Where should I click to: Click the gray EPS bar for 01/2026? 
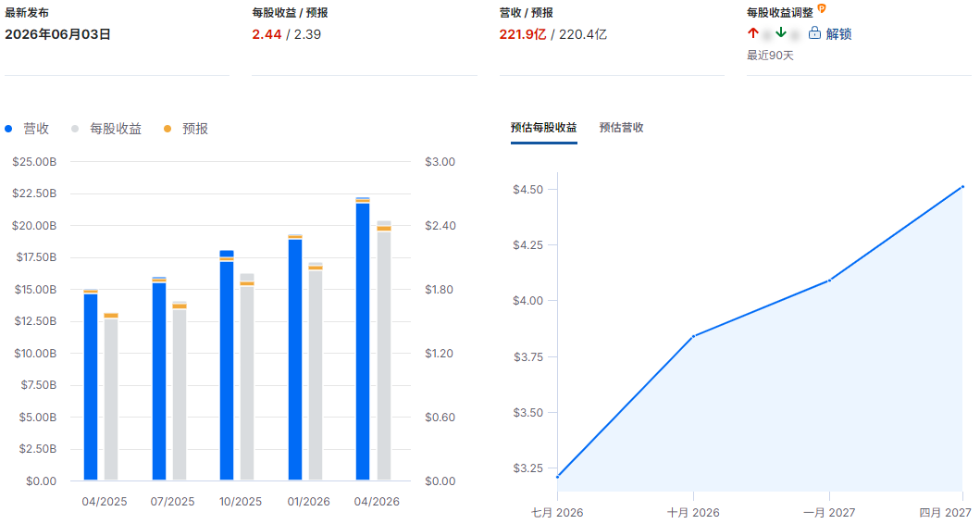pos(316,371)
